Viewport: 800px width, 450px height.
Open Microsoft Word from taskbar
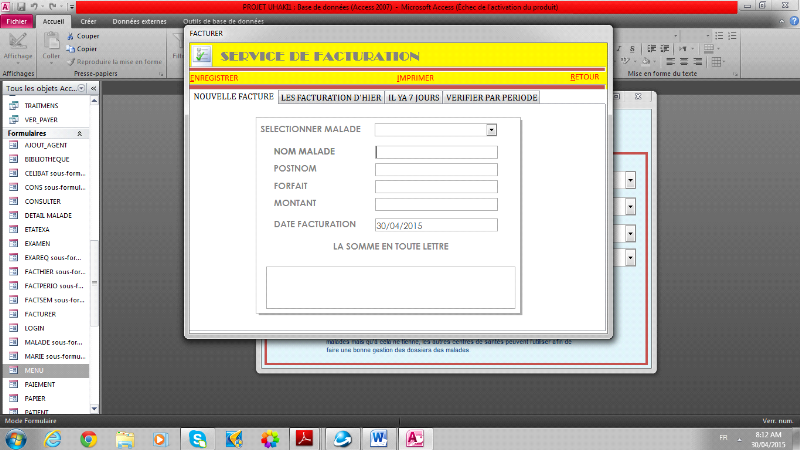[379, 439]
